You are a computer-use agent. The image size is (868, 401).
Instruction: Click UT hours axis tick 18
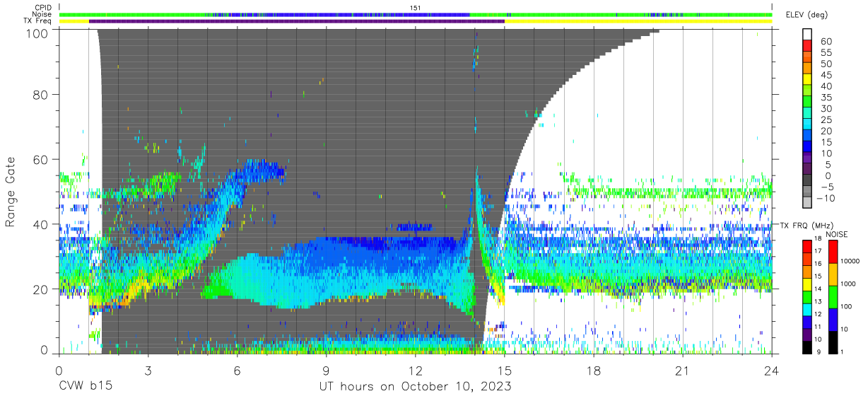(594, 371)
